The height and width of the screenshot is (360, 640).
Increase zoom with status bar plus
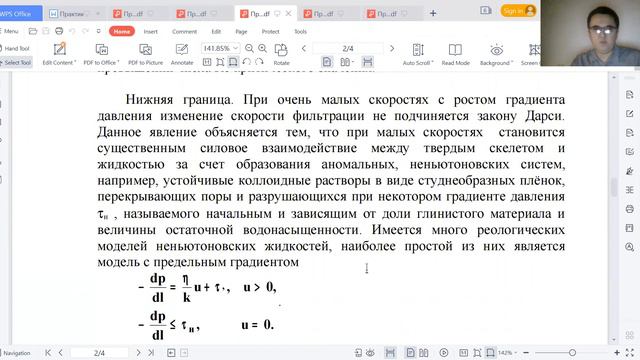click(x=617, y=353)
